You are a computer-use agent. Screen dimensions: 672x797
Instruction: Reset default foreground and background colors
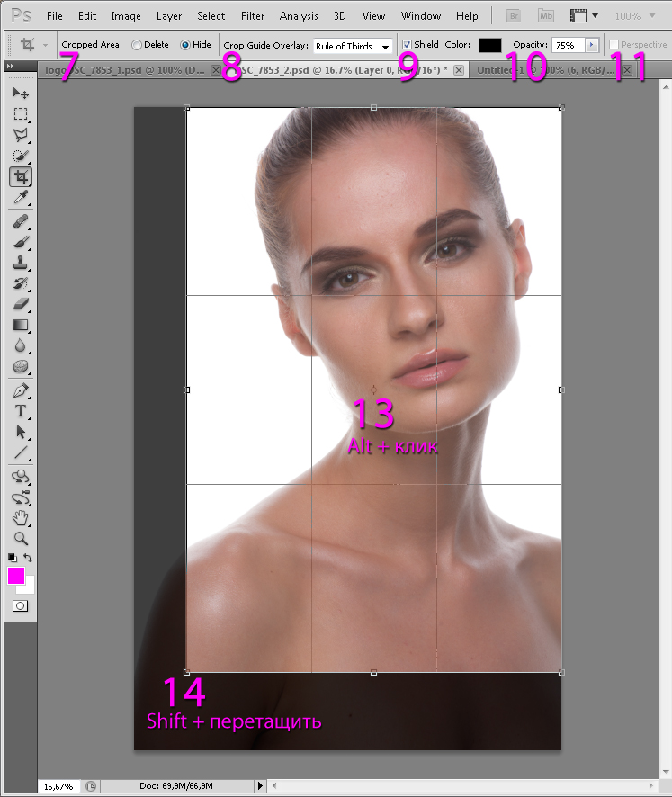tap(13, 558)
